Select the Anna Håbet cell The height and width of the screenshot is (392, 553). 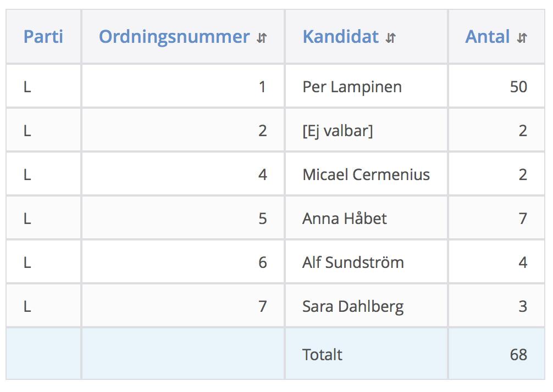pos(367,218)
